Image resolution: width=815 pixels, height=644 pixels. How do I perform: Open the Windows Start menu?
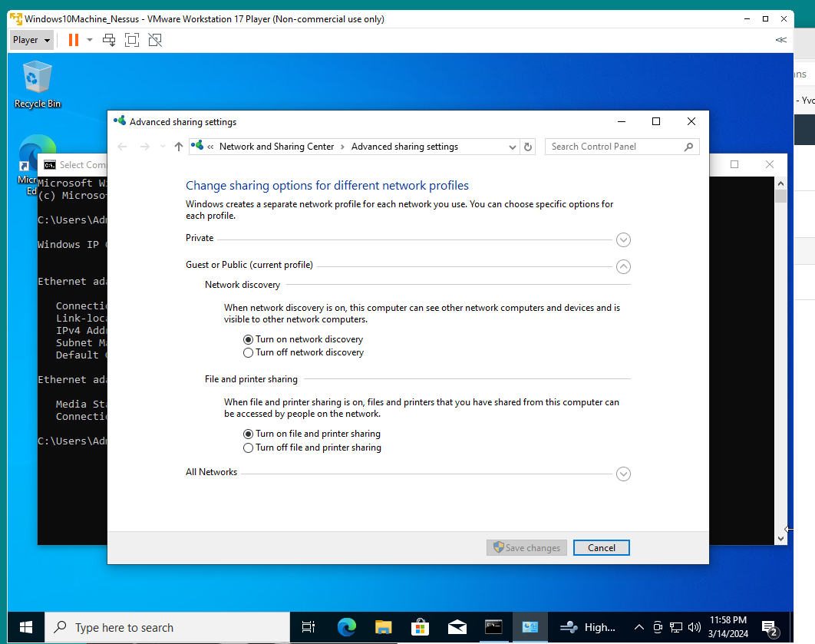click(x=25, y=627)
